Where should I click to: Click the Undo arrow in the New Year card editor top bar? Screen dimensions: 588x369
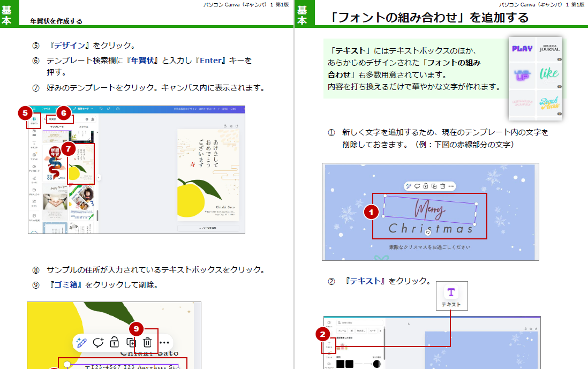tap(101, 109)
